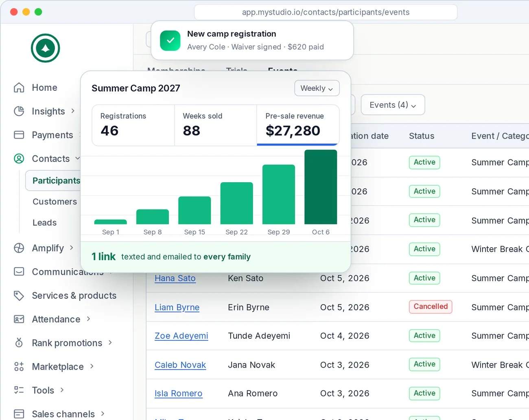Expand the Amplify submenu chevron
The width and height of the screenshot is (529, 420).
click(72, 247)
